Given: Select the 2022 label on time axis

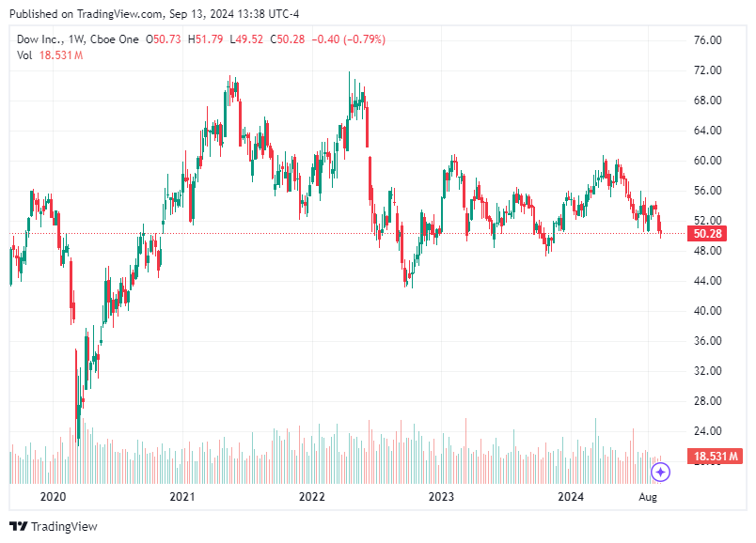Looking at the screenshot, I should coord(310,498).
